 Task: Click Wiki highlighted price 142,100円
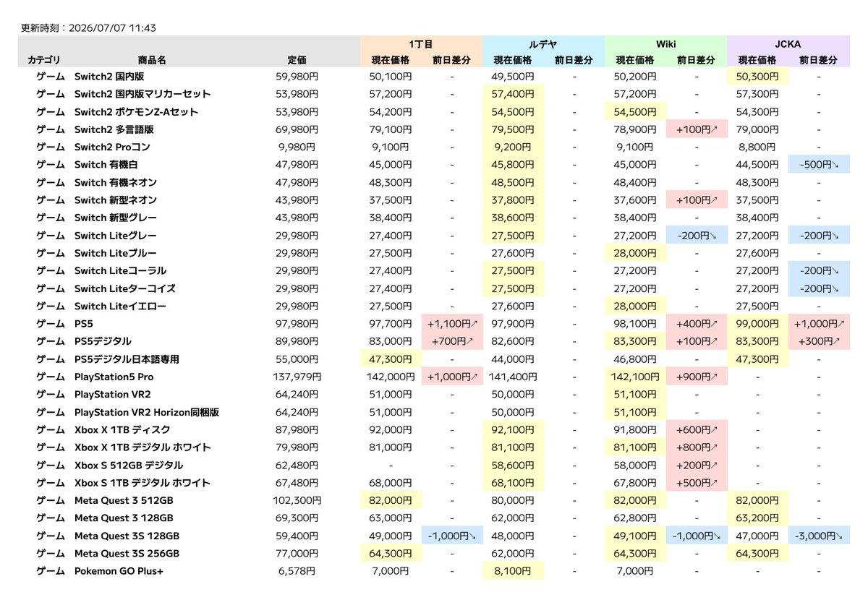[x=635, y=377]
